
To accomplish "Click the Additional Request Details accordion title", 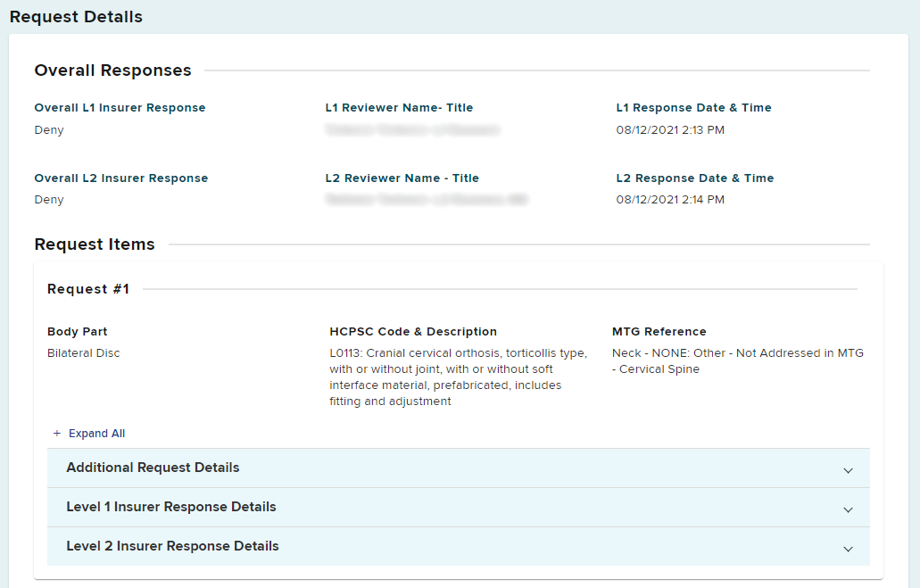I will coord(153,468).
